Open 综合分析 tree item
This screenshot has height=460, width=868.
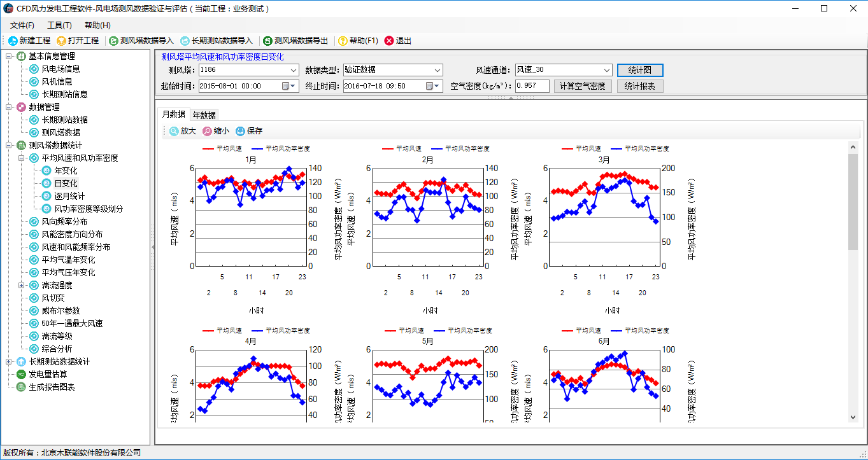tap(57, 349)
